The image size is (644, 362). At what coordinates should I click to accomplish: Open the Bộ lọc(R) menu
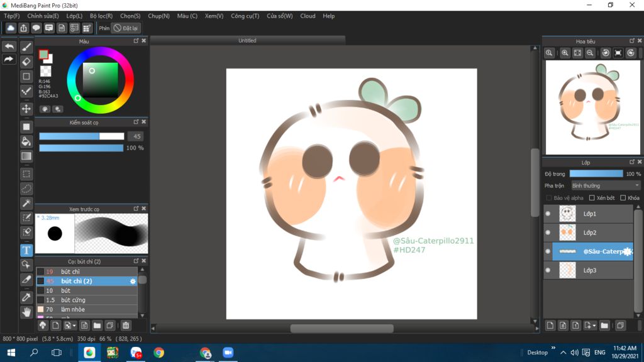coord(101,16)
